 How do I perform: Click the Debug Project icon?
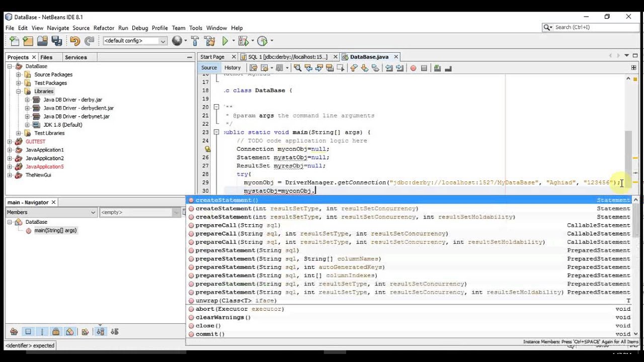(x=244, y=41)
